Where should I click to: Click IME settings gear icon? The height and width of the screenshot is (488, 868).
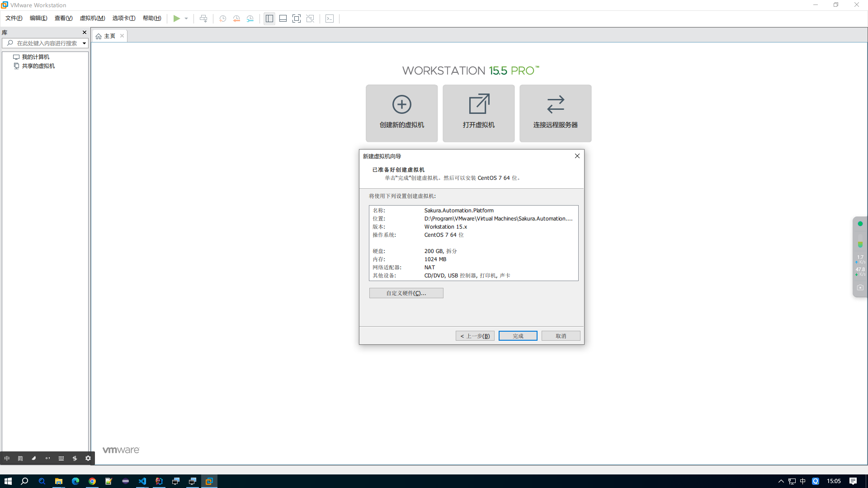pos(88,458)
